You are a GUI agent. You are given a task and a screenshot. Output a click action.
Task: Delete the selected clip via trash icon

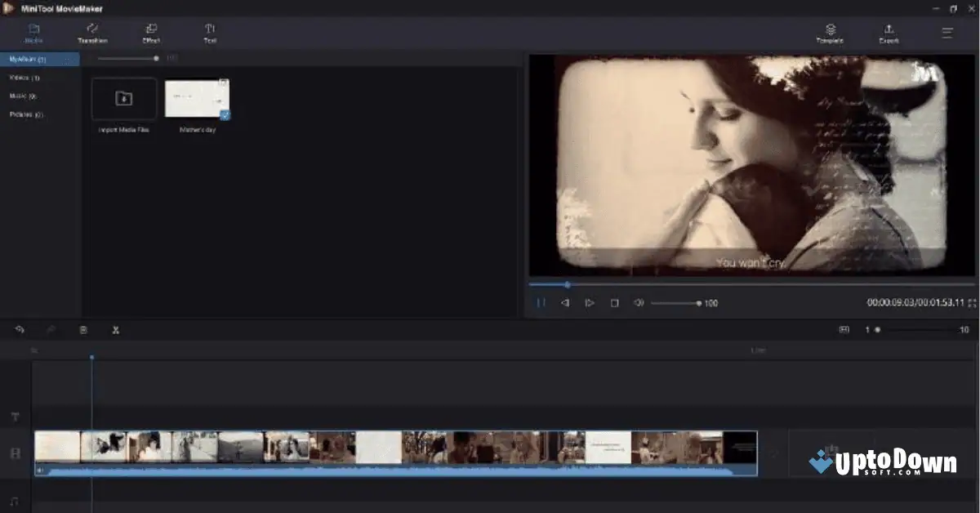click(82, 329)
